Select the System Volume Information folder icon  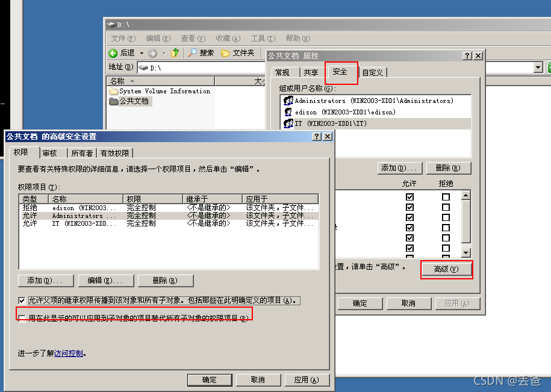point(113,91)
